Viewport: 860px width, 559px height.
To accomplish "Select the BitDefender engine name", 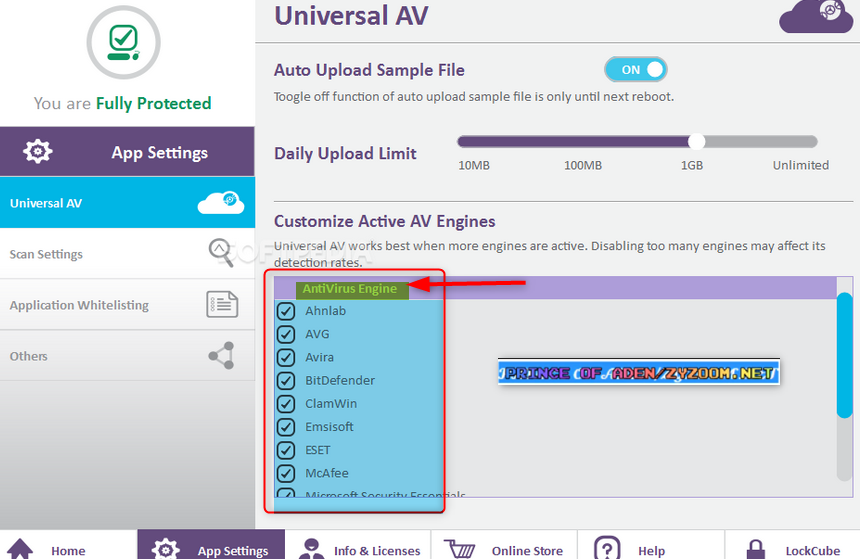I will [x=340, y=380].
